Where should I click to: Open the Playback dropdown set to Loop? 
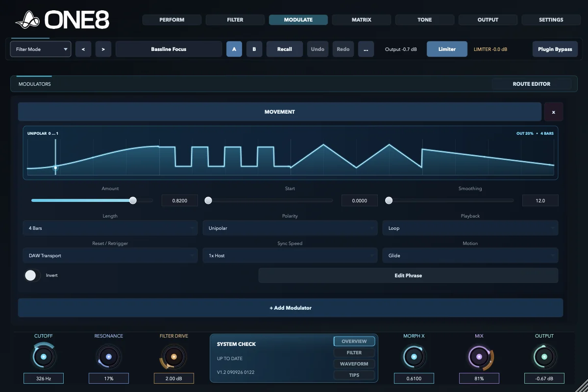point(470,228)
